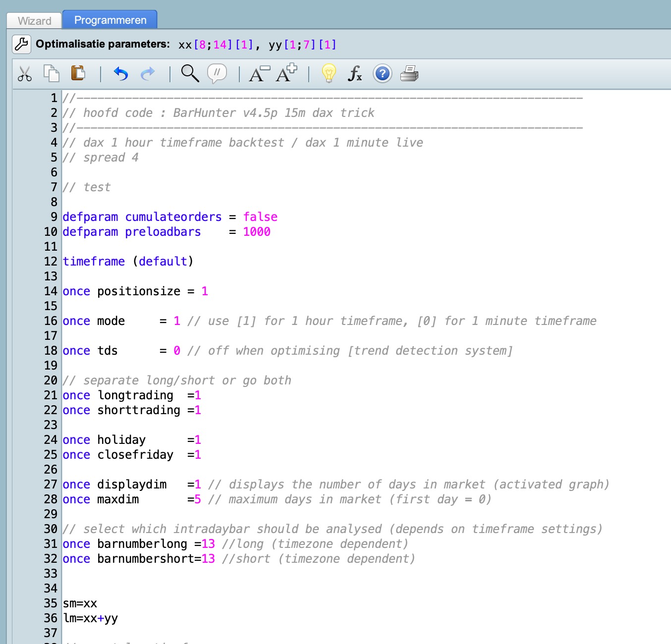Open help with the blue question mark
The image size is (671, 644).
tap(382, 74)
